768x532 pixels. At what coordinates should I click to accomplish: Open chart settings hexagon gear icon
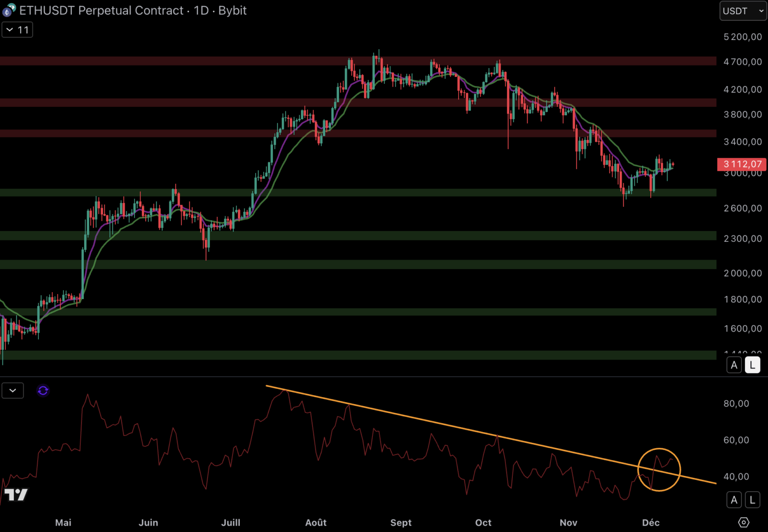743,522
